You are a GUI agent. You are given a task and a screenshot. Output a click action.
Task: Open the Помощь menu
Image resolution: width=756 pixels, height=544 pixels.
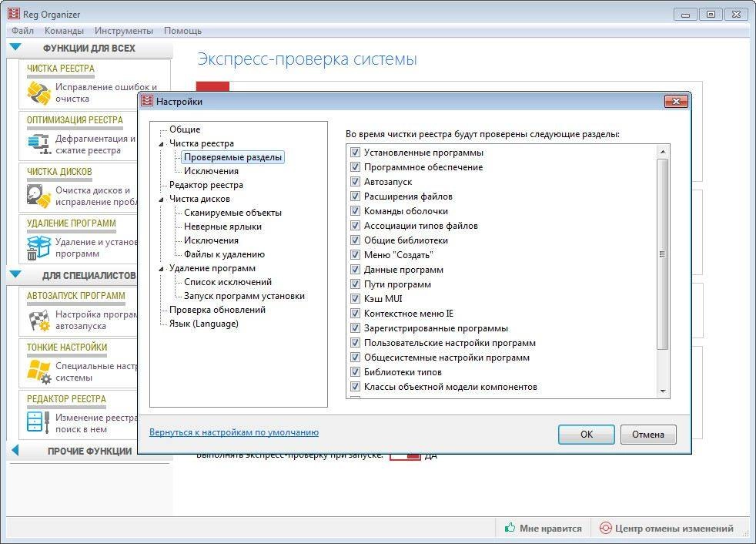pyautogui.click(x=182, y=31)
